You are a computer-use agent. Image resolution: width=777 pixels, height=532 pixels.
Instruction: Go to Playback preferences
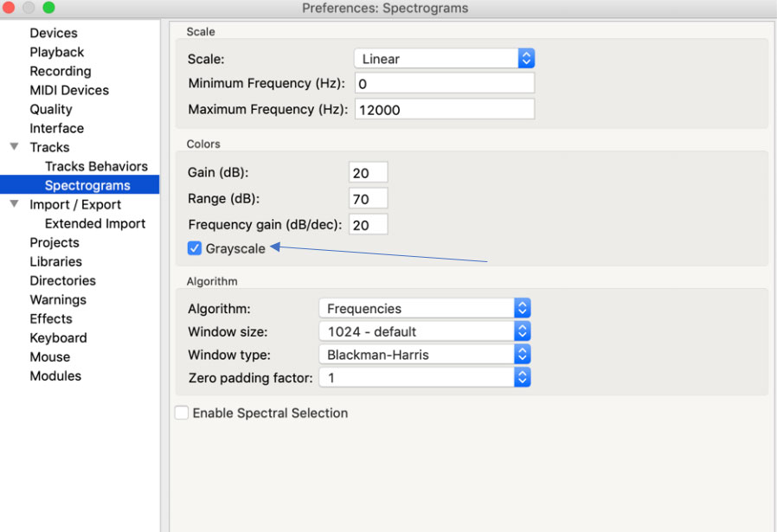pos(57,52)
